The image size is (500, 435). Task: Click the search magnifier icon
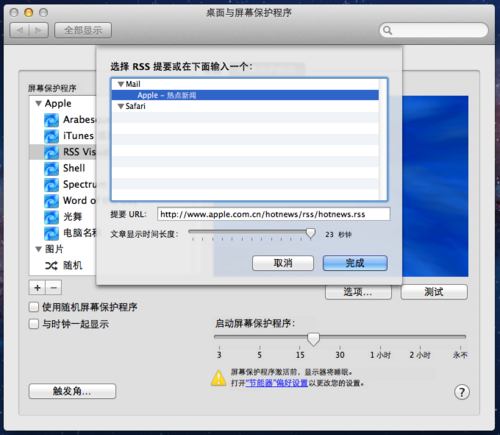click(x=387, y=30)
